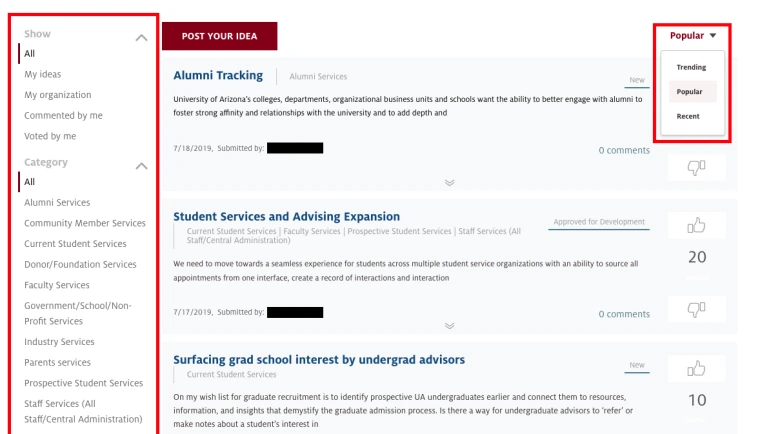Show ideas Voted by me
The height and width of the screenshot is (434, 760).
[x=50, y=136]
